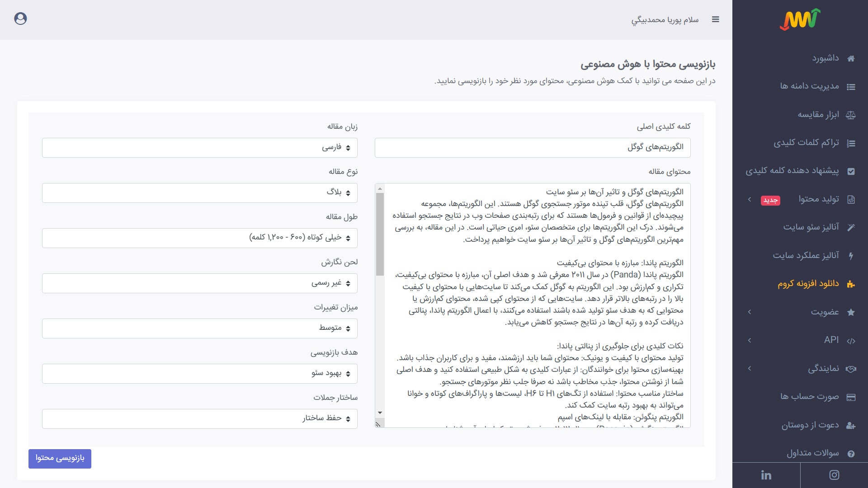The image size is (868, 488).
Task: Click the بازنویسی محتوا submit button
Action: 60,459
